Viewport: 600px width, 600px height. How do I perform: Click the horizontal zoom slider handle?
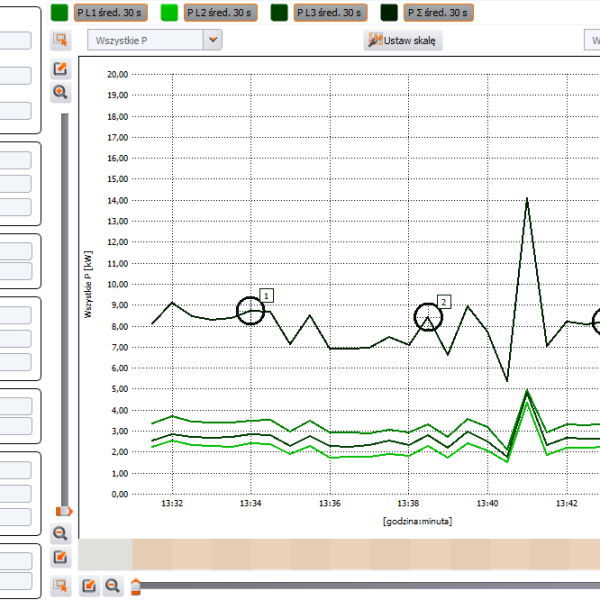tap(136, 586)
